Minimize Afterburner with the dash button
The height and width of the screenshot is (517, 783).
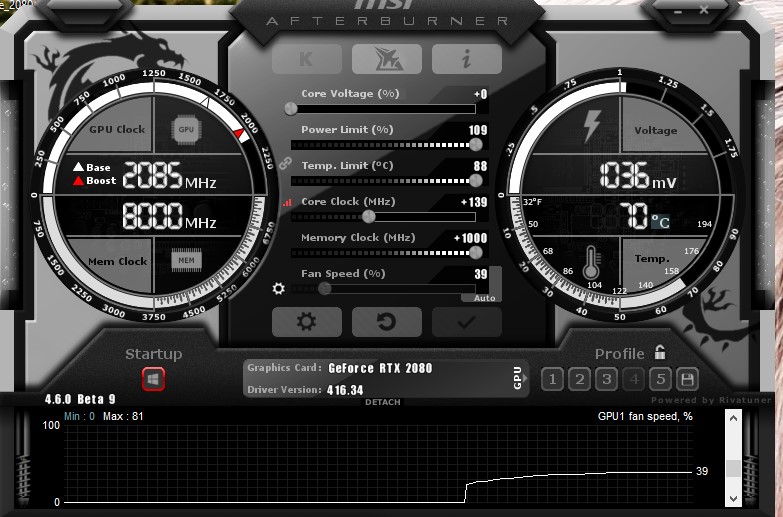(678, 11)
